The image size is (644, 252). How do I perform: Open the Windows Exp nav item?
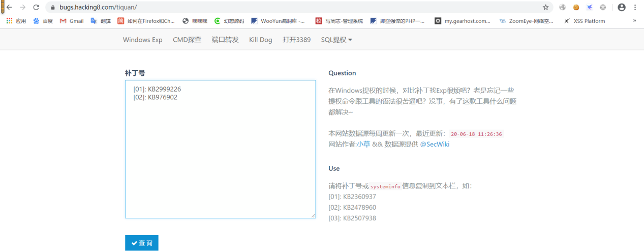tap(142, 40)
